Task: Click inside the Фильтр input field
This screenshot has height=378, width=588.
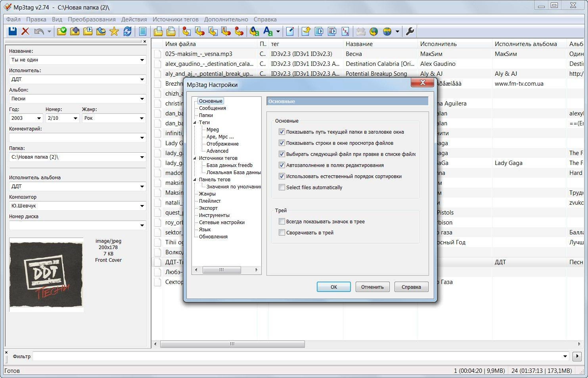Action: click(x=297, y=356)
